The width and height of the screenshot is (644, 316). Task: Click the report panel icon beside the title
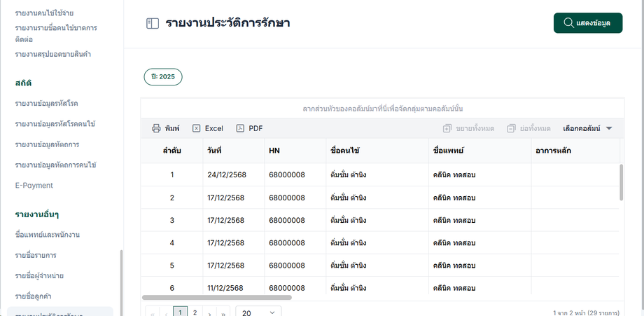pos(153,23)
